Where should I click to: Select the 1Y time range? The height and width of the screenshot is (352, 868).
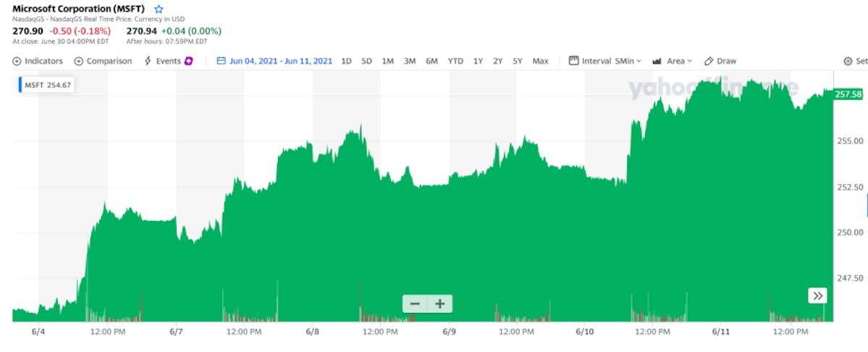478,61
